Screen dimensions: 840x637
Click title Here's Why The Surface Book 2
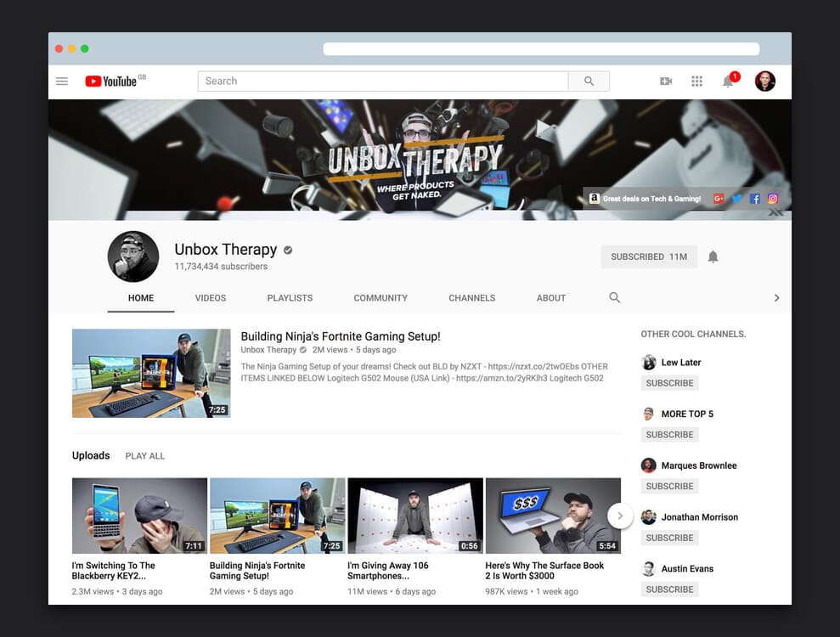(x=544, y=571)
